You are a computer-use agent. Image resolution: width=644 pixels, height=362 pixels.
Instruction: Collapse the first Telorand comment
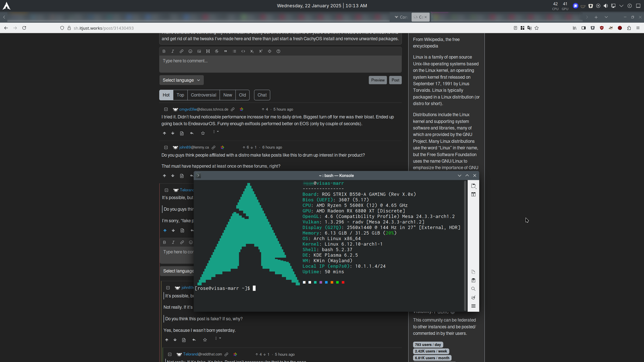pyautogui.click(x=166, y=190)
